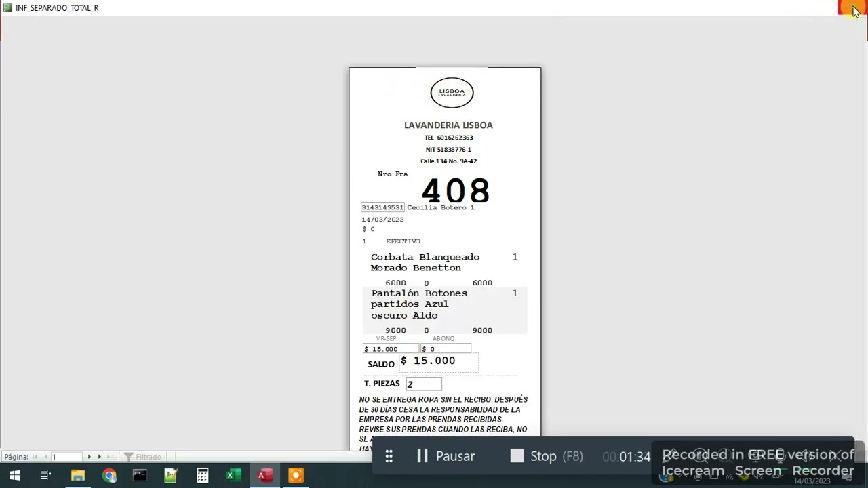Go to previous page of the report

45,457
